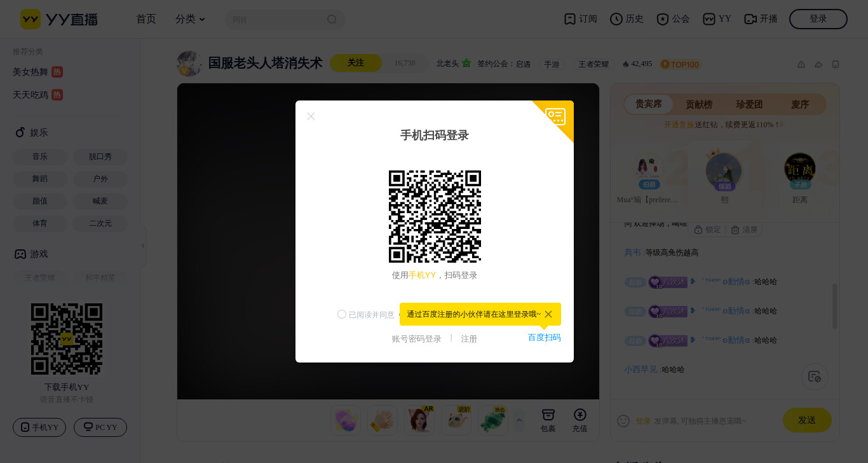Click the 手机YY download button

[x=40, y=427]
